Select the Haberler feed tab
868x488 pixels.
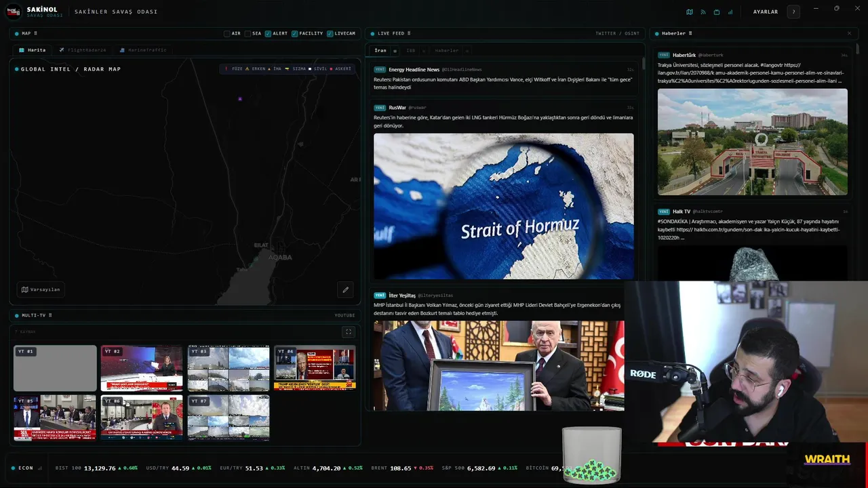[x=447, y=51]
